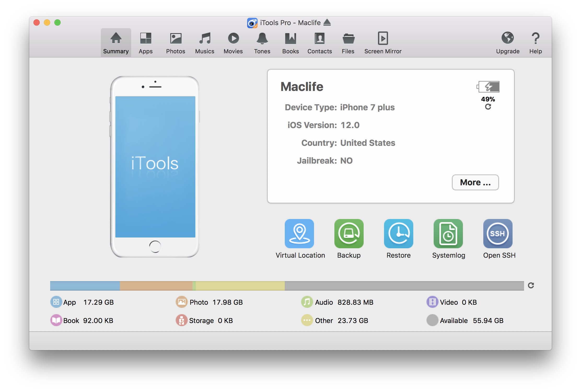Click the More button for device details
This screenshot has width=581, height=392.
[475, 182]
